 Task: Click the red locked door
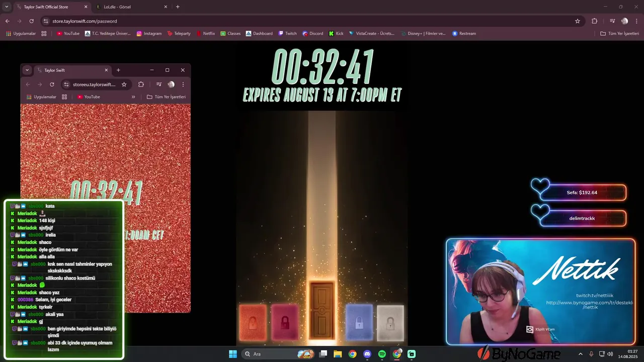click(253, 322)
